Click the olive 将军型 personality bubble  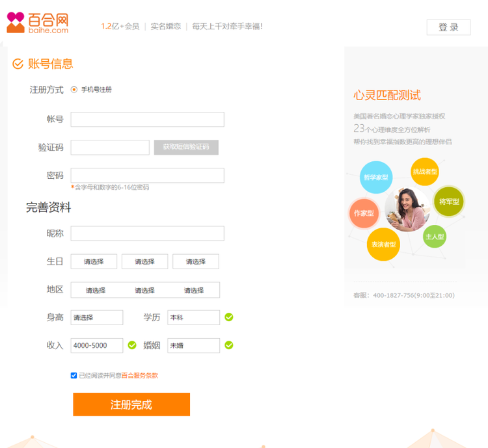pos(449,202)
